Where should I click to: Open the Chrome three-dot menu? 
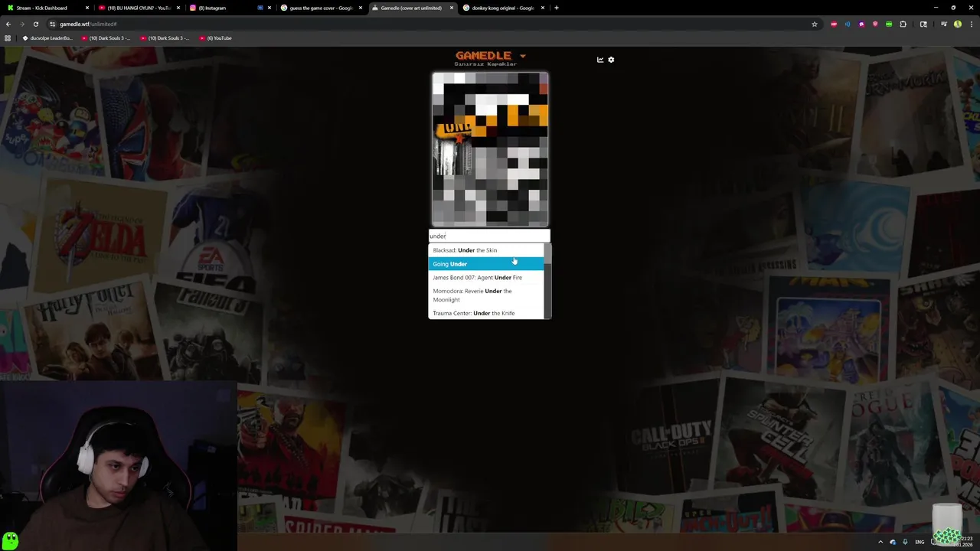(x=971, y=24)
